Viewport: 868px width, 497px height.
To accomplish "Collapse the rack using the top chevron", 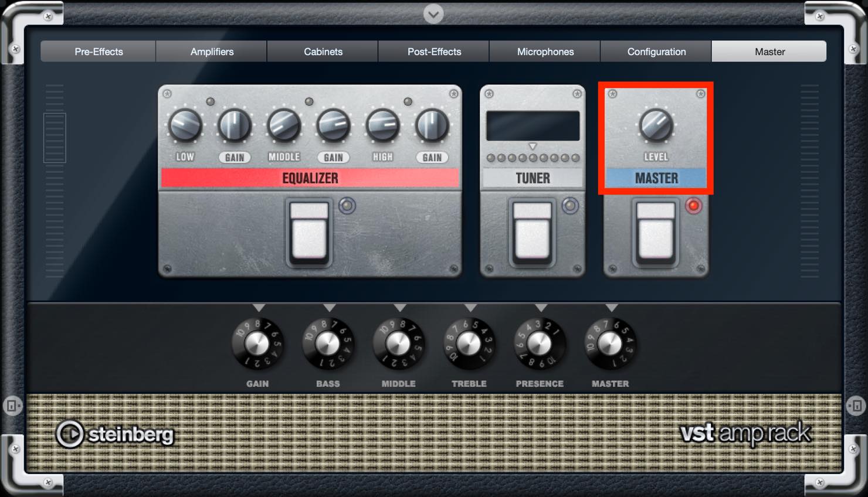I will coord(433,14).
